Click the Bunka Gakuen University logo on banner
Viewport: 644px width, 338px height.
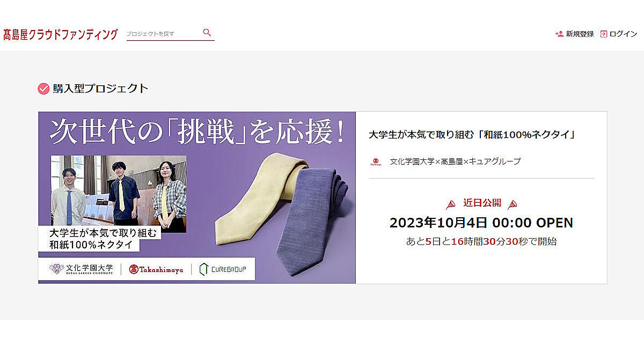[x=81, y=269]
